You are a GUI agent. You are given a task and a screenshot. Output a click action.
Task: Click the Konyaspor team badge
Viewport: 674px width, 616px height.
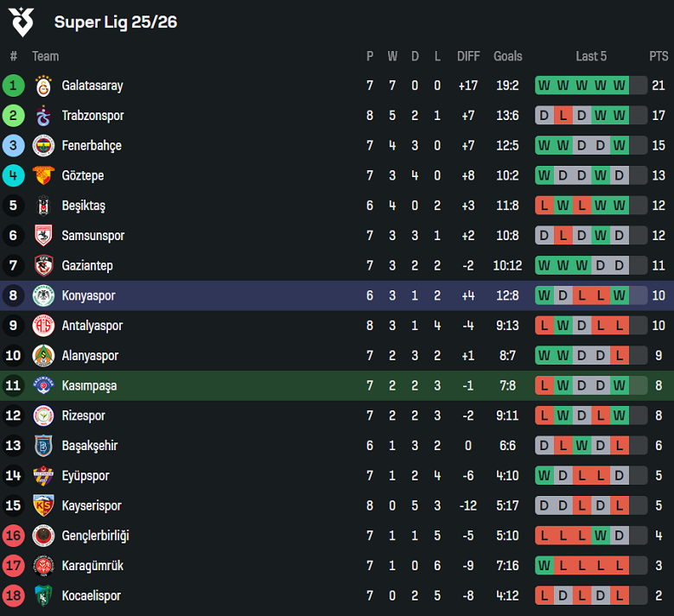(x=43, y=295)
